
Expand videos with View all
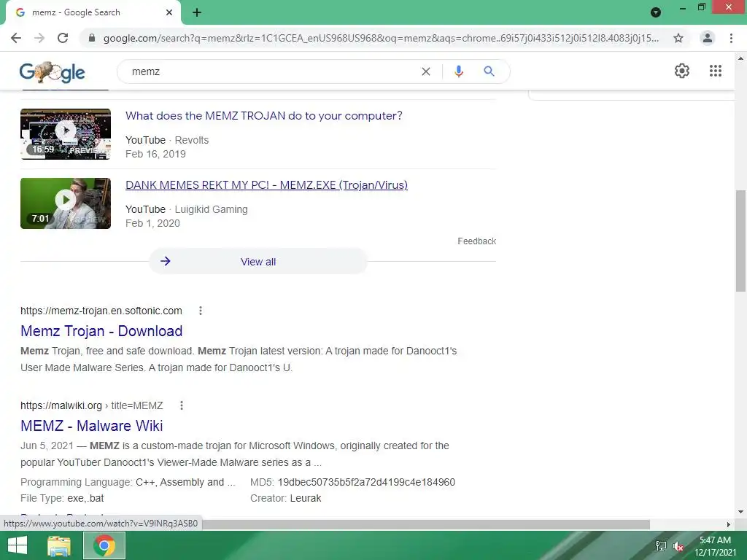[258, 262]
